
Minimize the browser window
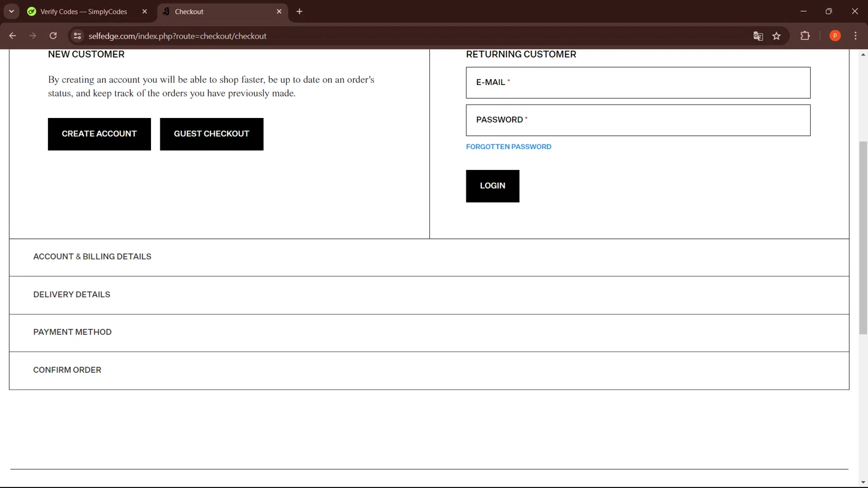(803, 12)
